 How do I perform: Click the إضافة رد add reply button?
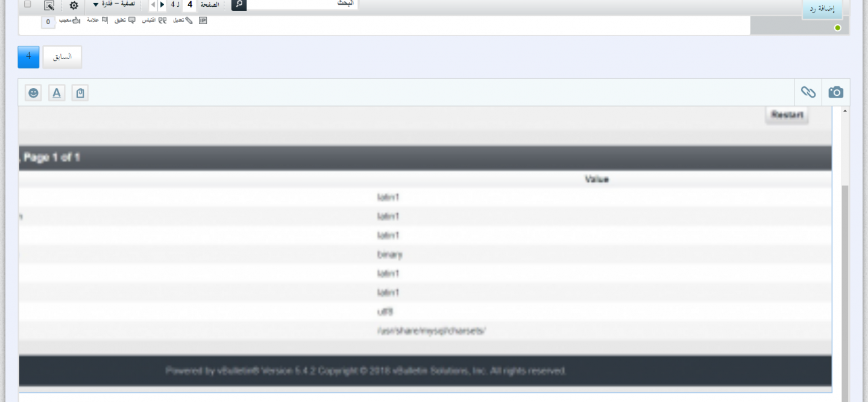822,9
